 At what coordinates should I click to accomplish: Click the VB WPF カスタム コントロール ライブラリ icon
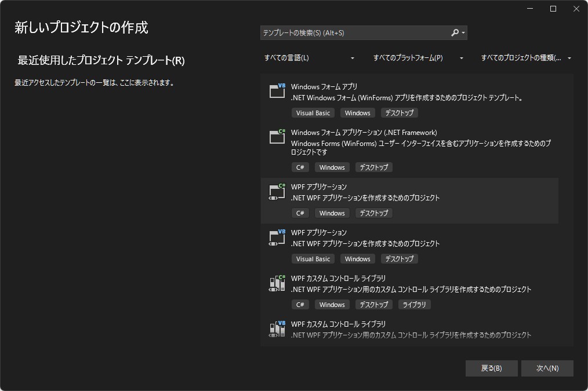click(x=277, y=328)
